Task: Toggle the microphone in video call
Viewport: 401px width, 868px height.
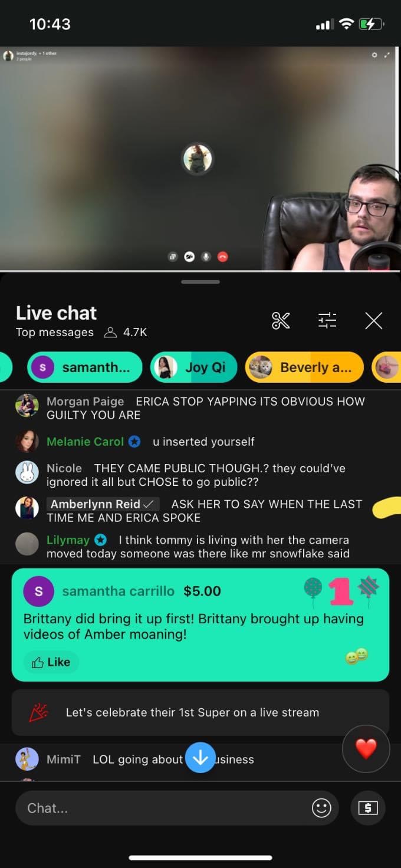Action: click(206, 257)
